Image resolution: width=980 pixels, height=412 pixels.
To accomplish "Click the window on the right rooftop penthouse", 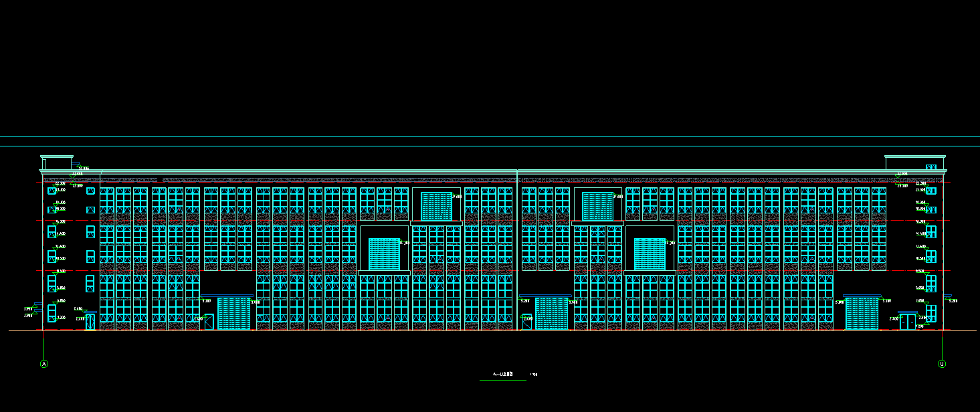I will click(x=930, y=167).
